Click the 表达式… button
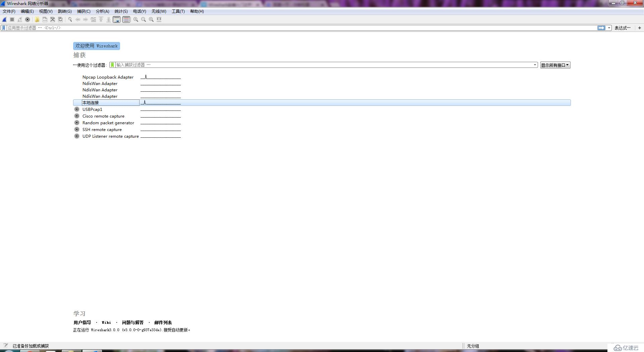Screen dimensions: 644x352 point(623,28)
